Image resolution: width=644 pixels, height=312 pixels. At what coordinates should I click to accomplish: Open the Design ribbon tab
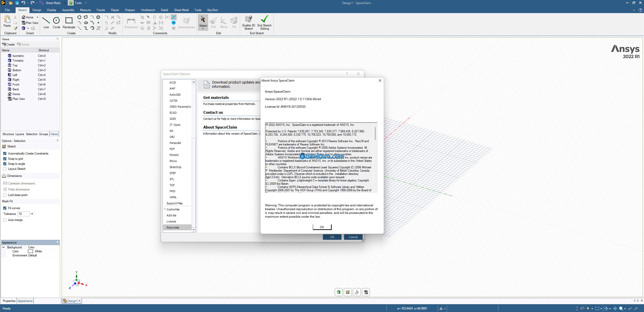pyautogui.click(x=37, y=10)
